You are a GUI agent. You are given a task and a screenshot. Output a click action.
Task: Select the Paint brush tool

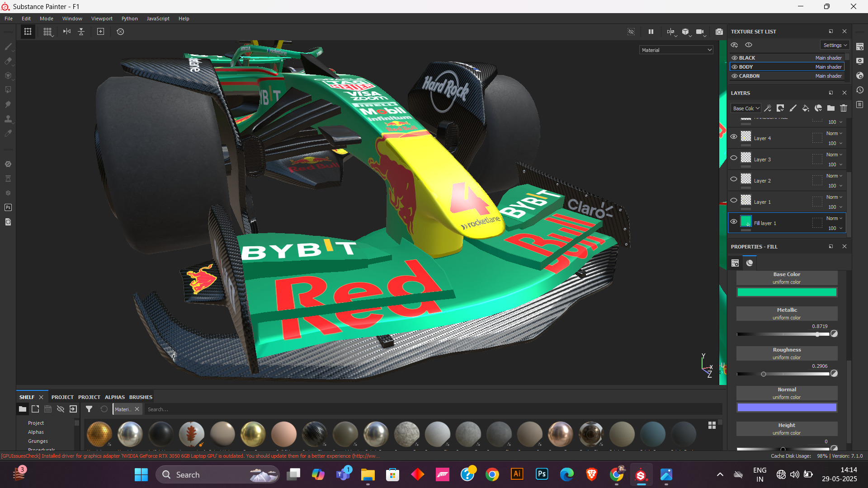point(8,47)
